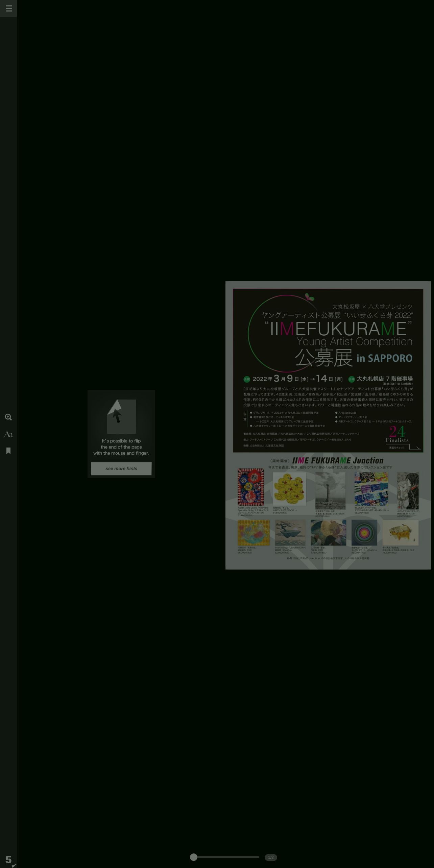Click the page-flip hint illustration
434x868 pixels.
click(121, 416)
